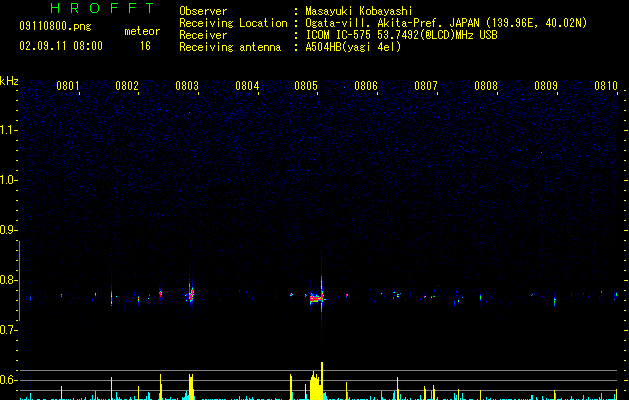Click the 0802 time marker
The height and width of the screenshot is (400, 629).
(x=127, y=86)
